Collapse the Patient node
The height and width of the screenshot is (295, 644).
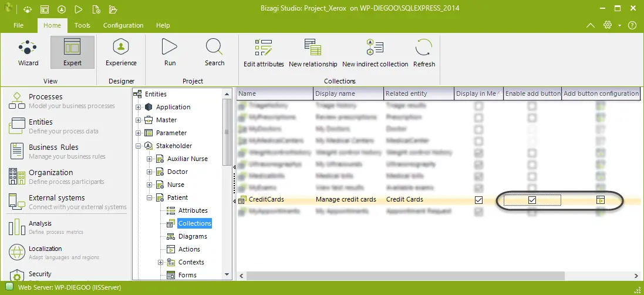150,197
